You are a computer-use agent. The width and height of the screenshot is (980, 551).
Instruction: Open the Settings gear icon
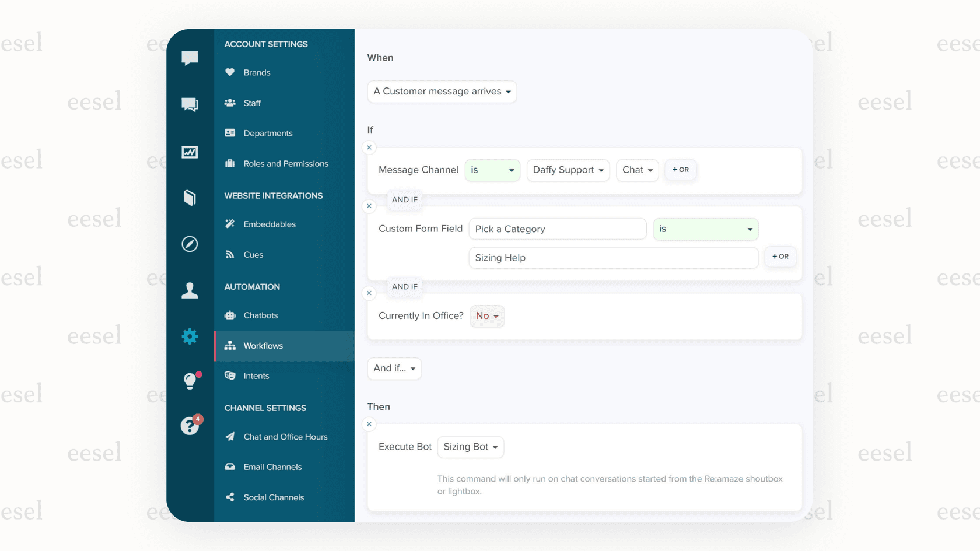(190, 336)
